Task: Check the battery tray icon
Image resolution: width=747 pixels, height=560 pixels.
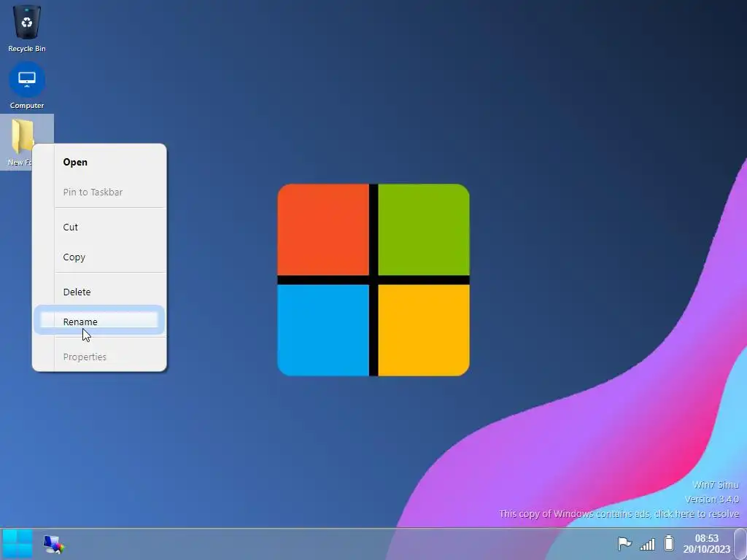Action: tap(669, 542)
